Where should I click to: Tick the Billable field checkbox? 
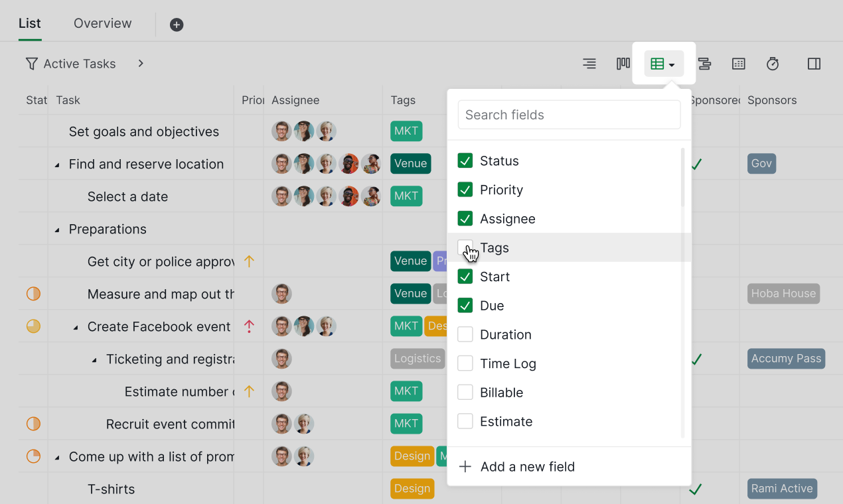click(465, 393)
